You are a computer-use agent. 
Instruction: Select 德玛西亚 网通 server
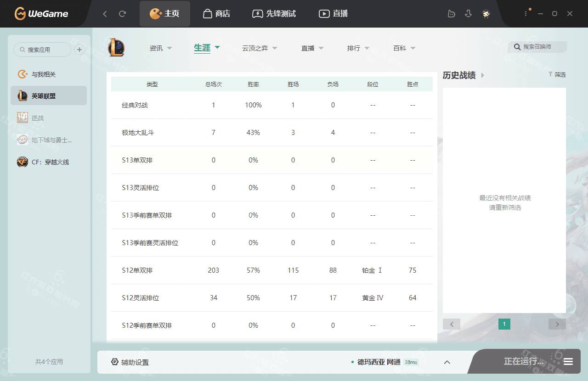point(379,362)
